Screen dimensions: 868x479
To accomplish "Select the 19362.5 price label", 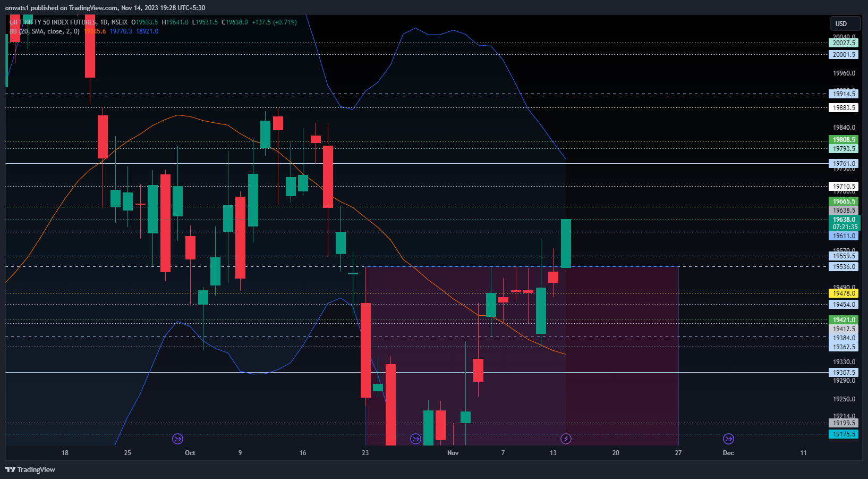I will pyautogui.click(x=844, y=347).
